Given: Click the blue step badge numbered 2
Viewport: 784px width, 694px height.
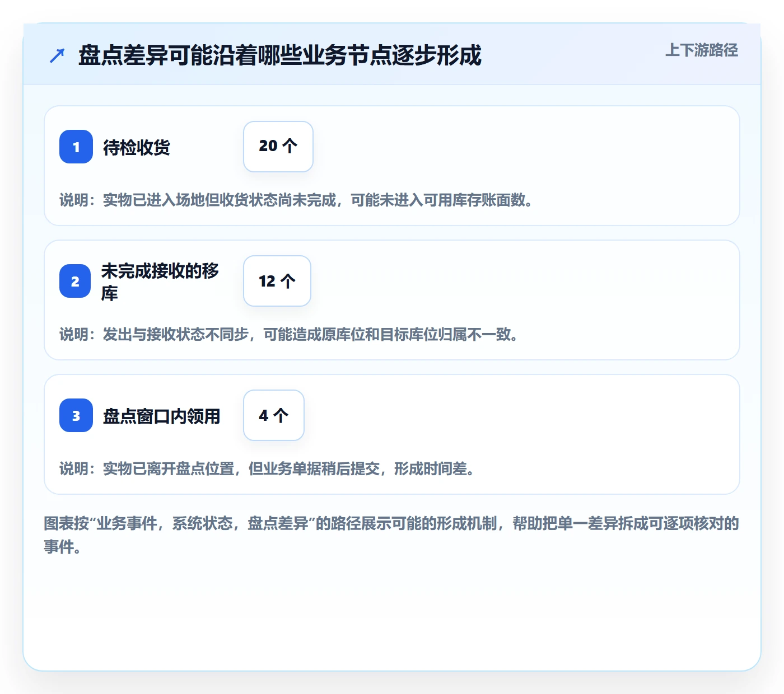Looking at the screenshot, I should coord(75,281).
